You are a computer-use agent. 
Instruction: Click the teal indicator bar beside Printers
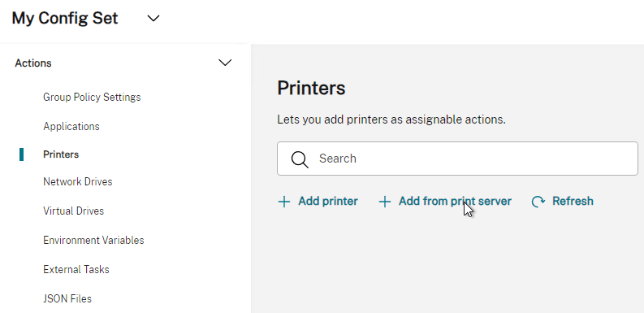(21, 154)
